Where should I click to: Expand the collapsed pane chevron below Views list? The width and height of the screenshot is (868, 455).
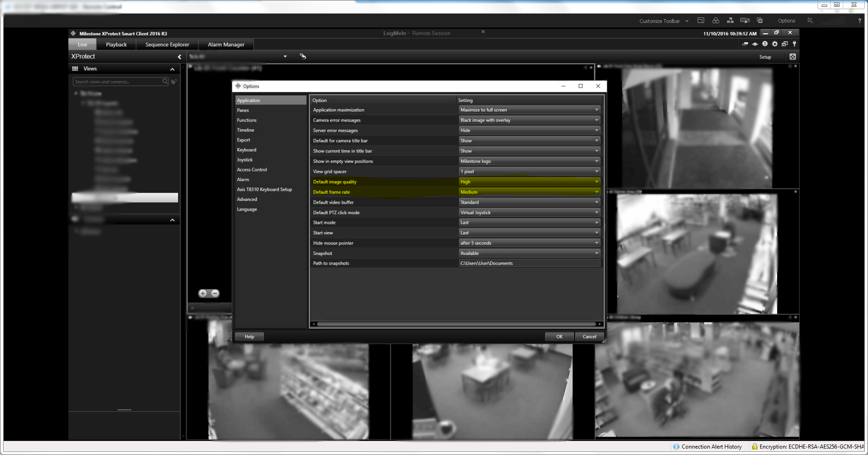point(172,220)
